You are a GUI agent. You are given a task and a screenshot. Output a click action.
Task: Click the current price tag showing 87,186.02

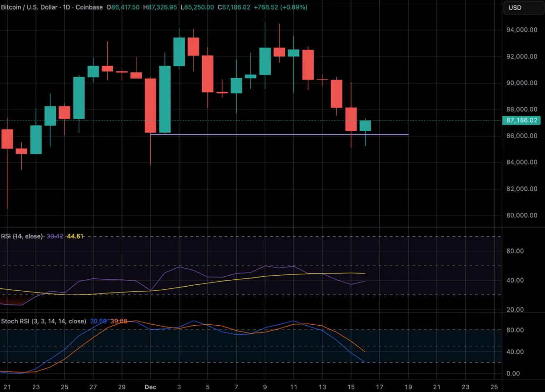click(x=521, y=120)
